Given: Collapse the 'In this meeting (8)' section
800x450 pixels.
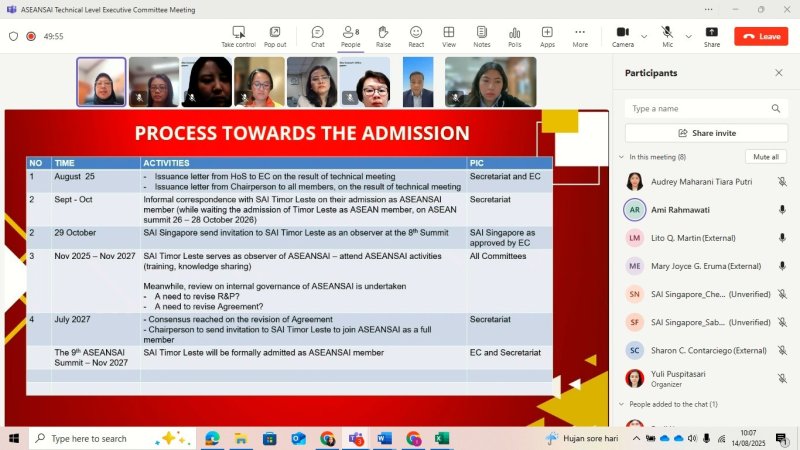Looking at the screenshot, I should [x=621, y=157].
